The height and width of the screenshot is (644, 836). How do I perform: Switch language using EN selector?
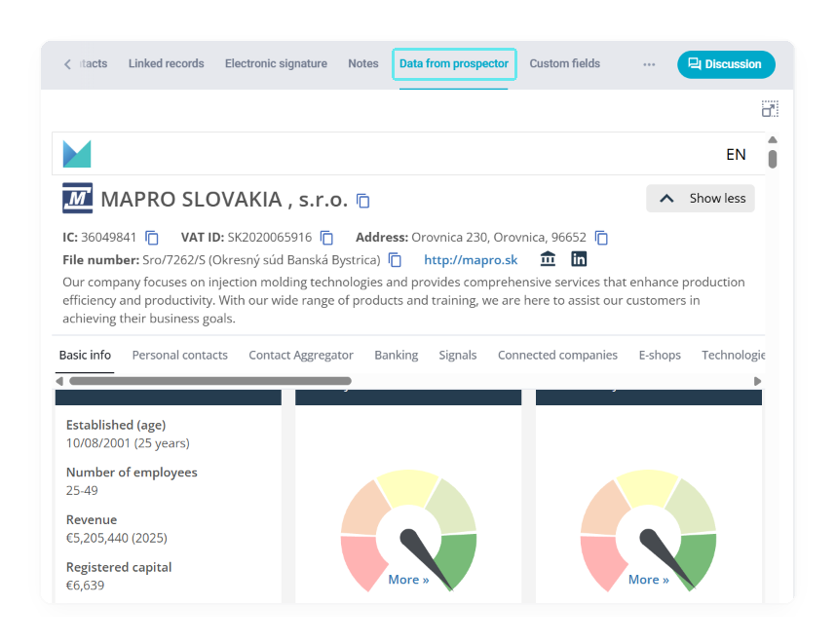(736, 155)
